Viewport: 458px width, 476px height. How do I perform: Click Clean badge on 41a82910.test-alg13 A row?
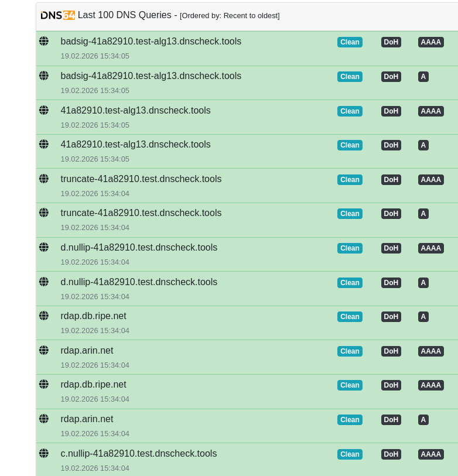coord(350,145)
